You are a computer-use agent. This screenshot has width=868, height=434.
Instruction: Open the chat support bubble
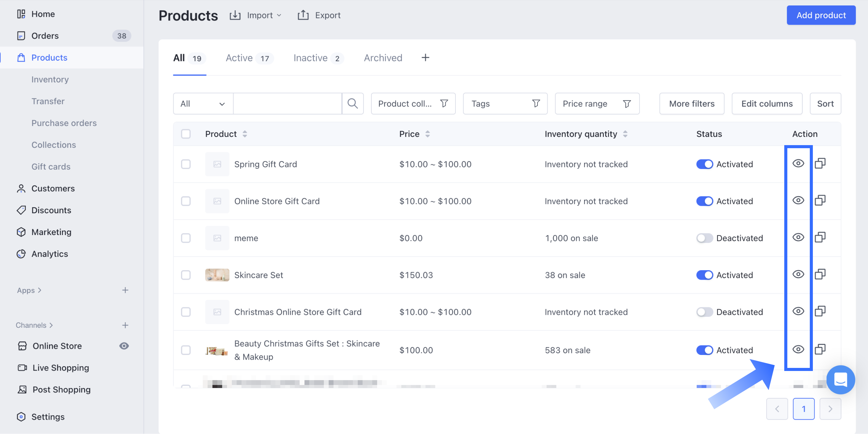(840, 379)
